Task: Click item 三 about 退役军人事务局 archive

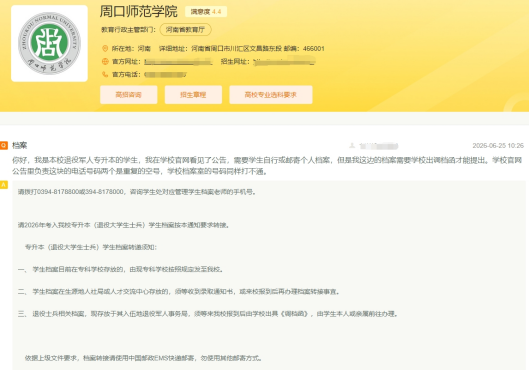Action: [x=208, y=314]
